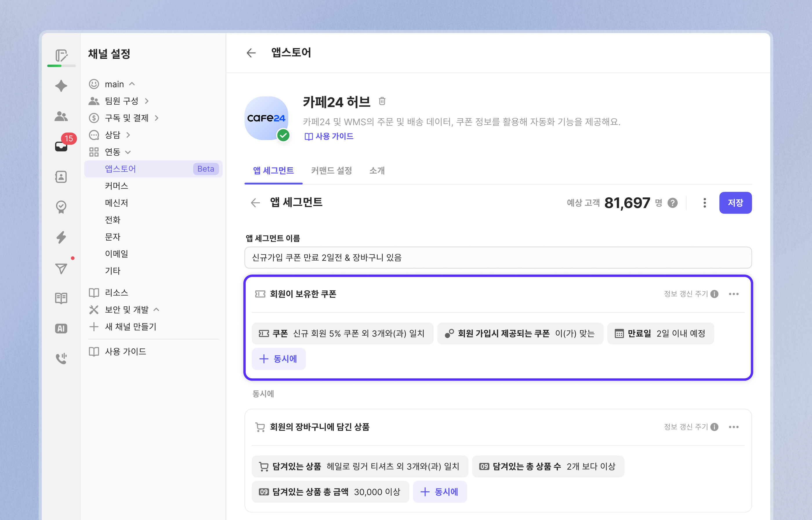Click info icon in 회원이 보유한 쿠폰 card

point(714,294)
